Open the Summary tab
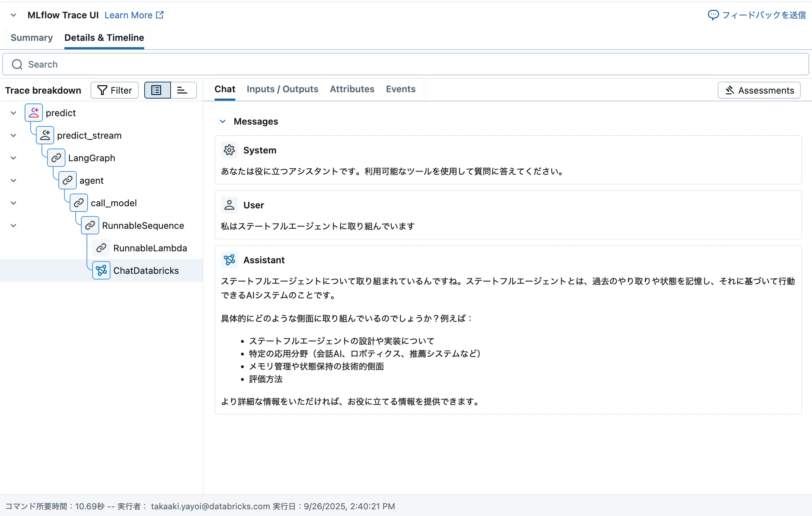This screenshot has width=812, height=516. click(32, 38)
